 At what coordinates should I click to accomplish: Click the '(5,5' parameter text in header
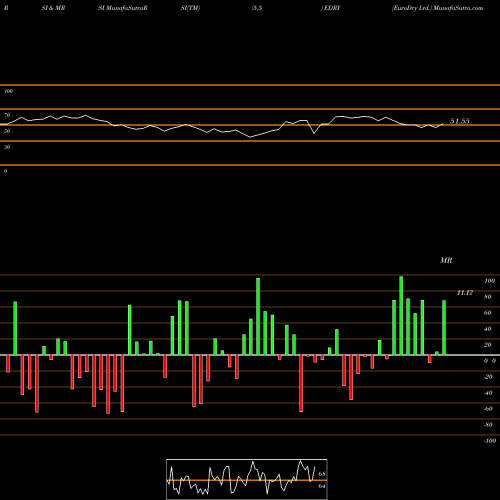[257, 8]
